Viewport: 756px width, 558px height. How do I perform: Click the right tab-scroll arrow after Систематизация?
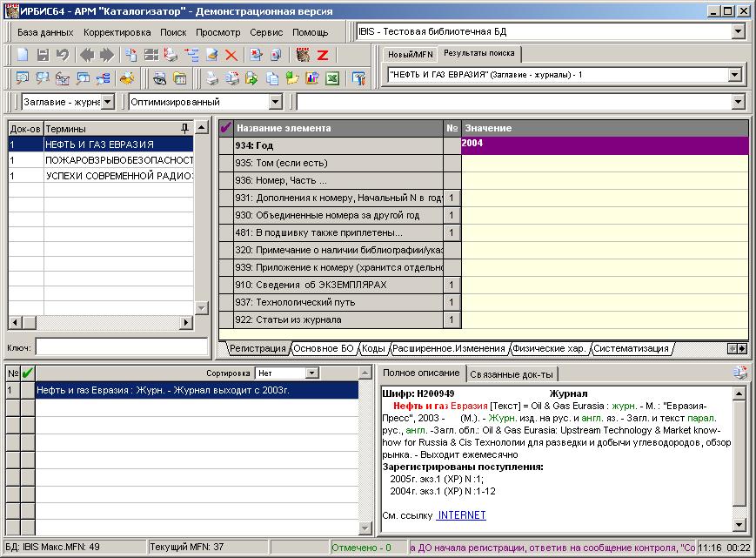(742, 348)
